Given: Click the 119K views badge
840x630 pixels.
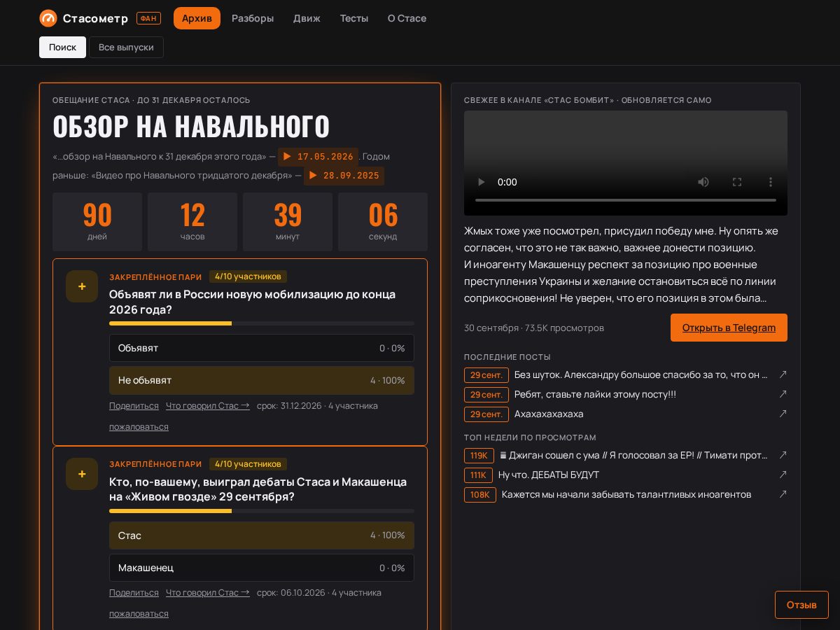Looking at the screenshot, I should [x=479, y=456].
